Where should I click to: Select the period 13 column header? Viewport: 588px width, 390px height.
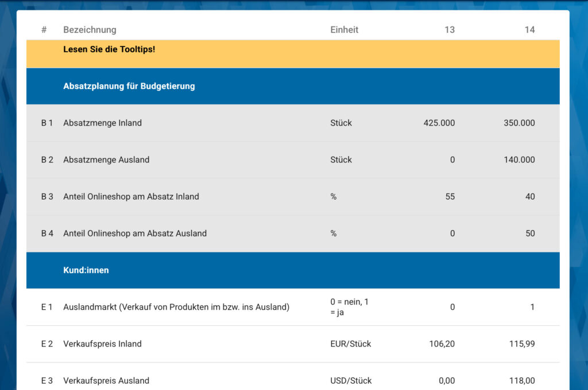point(449,30)
